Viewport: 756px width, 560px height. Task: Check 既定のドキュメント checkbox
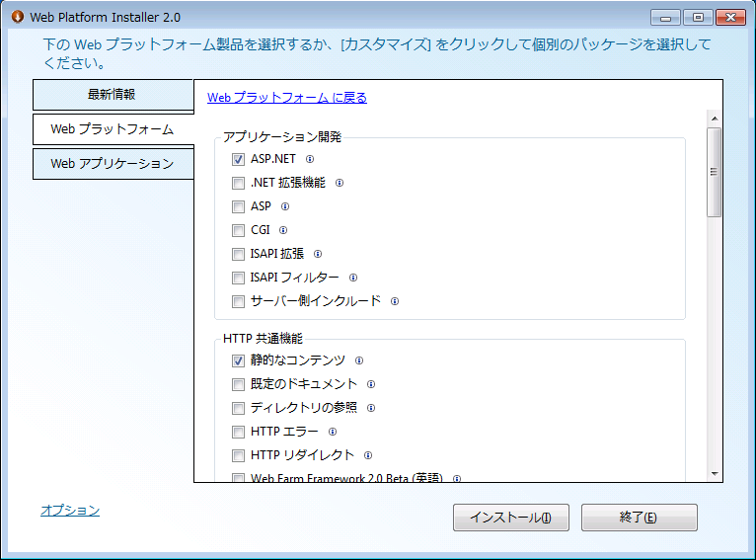(x=238, y=384)
